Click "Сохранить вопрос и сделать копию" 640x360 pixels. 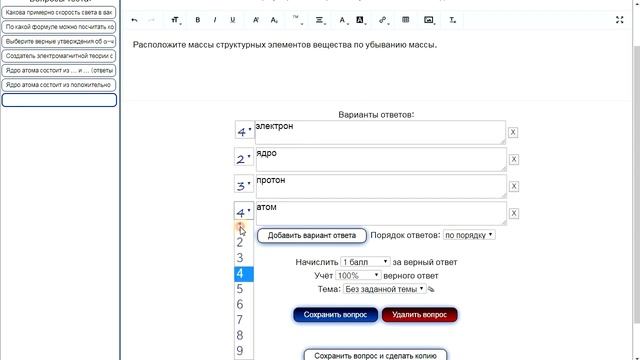click(x=376, y=355)
